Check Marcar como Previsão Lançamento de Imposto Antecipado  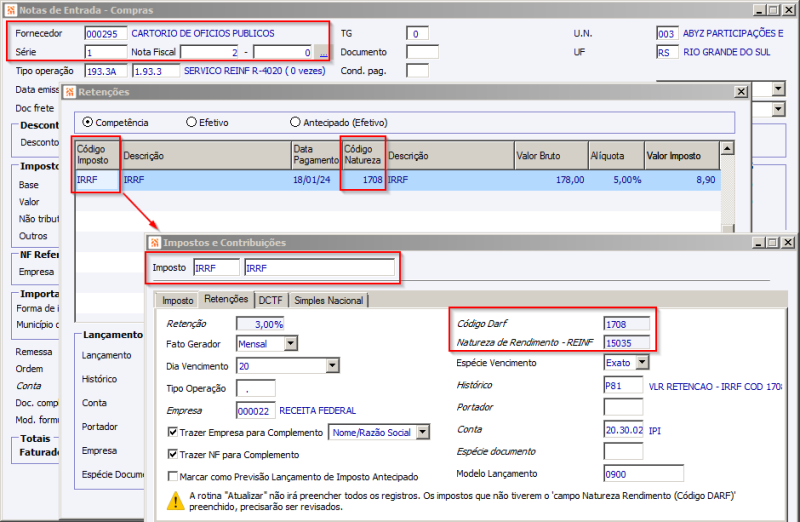[172, 476]
